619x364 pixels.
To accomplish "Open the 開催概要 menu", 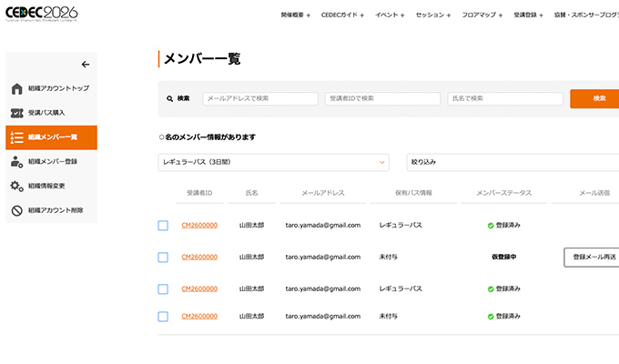I will [295, 15].
